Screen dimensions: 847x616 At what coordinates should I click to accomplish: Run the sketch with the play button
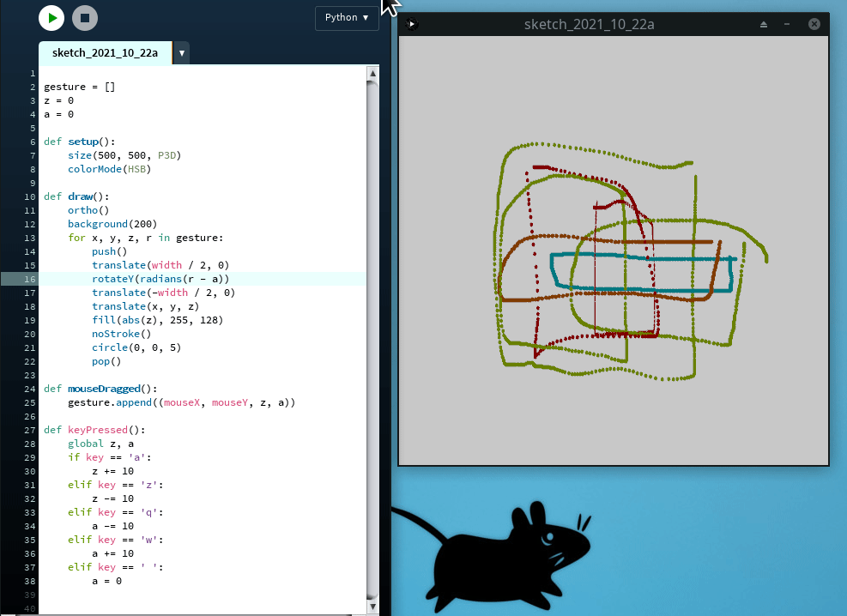point(51,18)
